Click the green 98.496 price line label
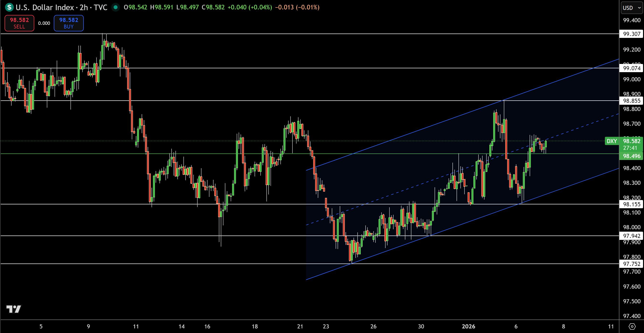Image resolution: width=644 pixels, height=333 pixels. pos(631,156)
